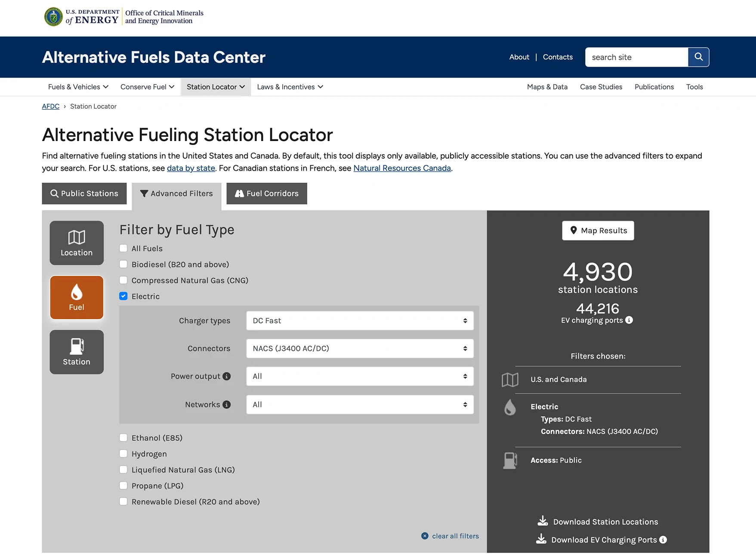756x559 pixels.
Task: Click the Power output info icon
Action: point(227,376)
